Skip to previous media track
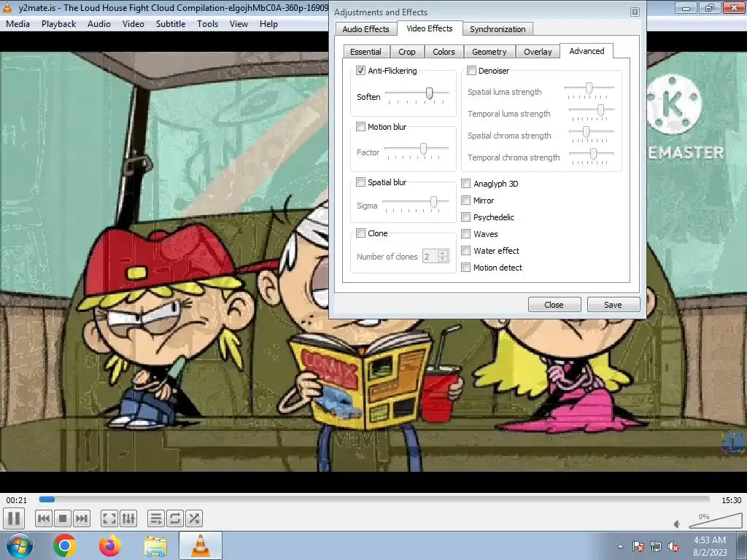747x560 pixels. 44,518
